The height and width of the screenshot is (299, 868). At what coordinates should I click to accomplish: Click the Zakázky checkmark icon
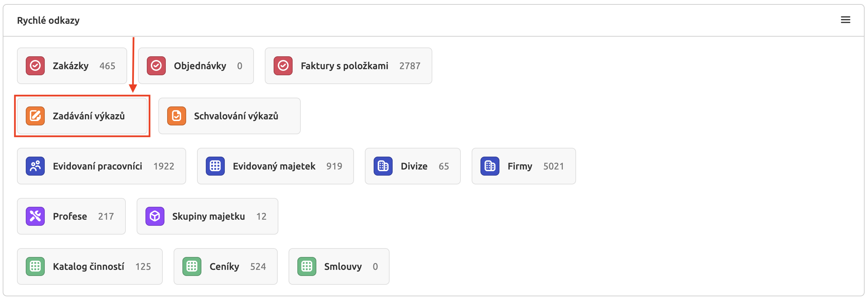point(35,65)
